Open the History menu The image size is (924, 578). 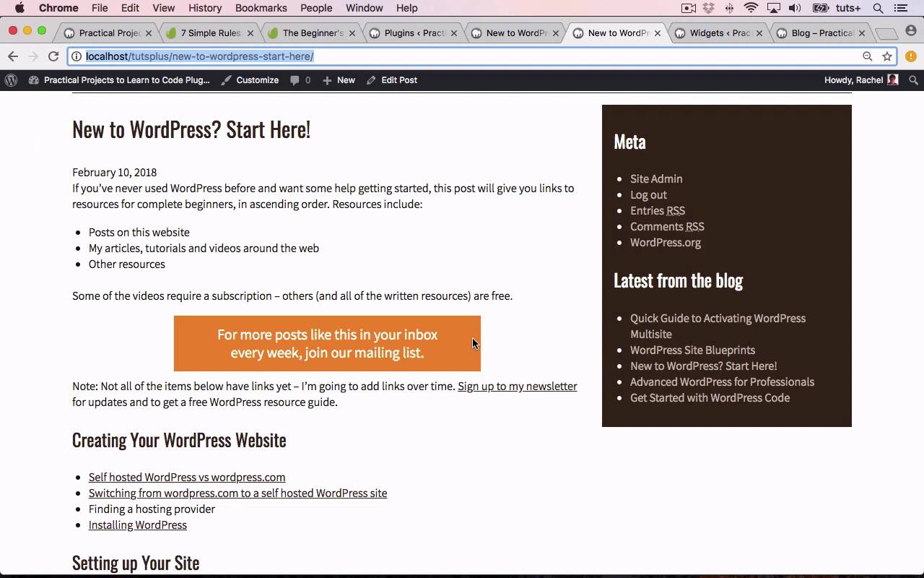click(x=205, y=8)
